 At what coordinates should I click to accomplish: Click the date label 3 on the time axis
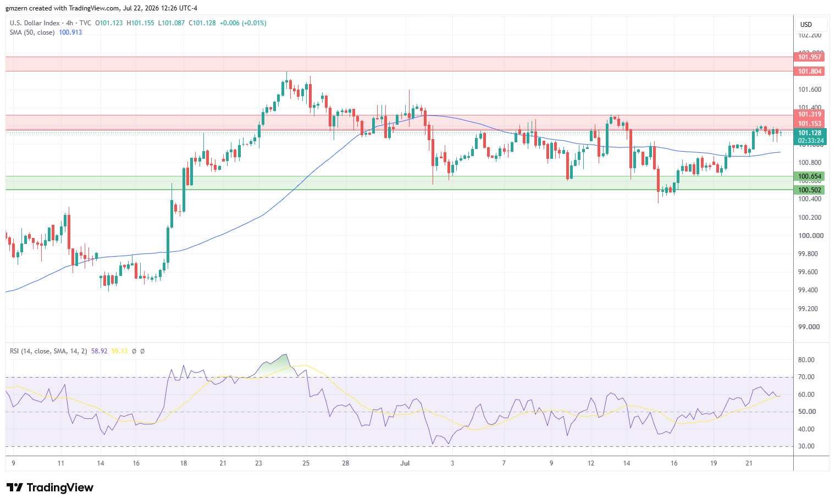click(452, 463)
